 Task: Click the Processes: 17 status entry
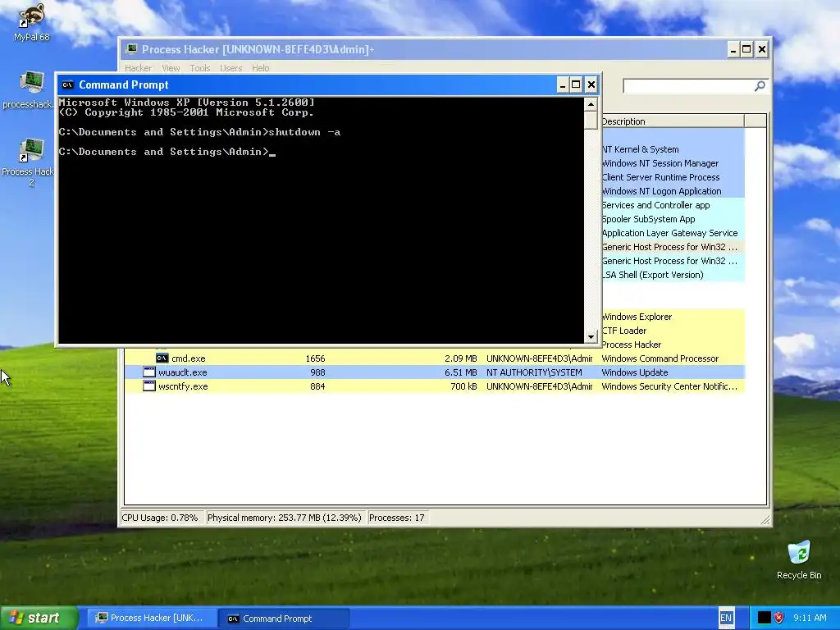397,518
